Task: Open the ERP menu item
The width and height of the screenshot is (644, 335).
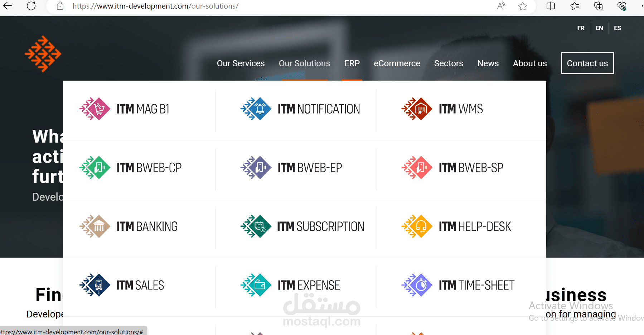Action: [352, 63]
